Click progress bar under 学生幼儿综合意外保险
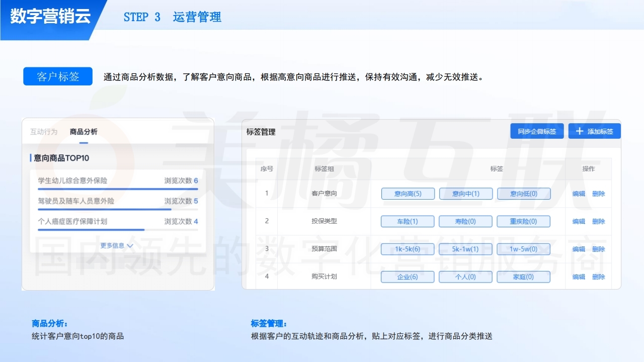This screenshot has height=362, width=644. coord(118,189)
